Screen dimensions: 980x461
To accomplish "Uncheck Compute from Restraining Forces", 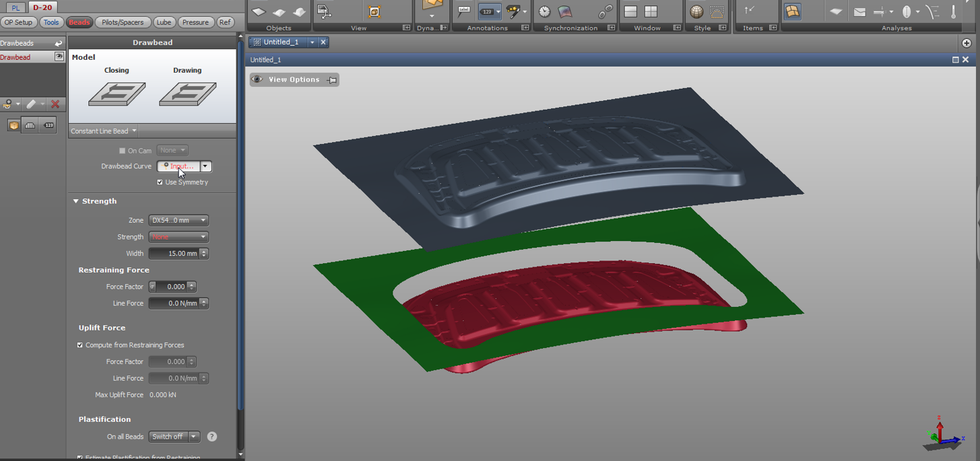I will [80, 345].
